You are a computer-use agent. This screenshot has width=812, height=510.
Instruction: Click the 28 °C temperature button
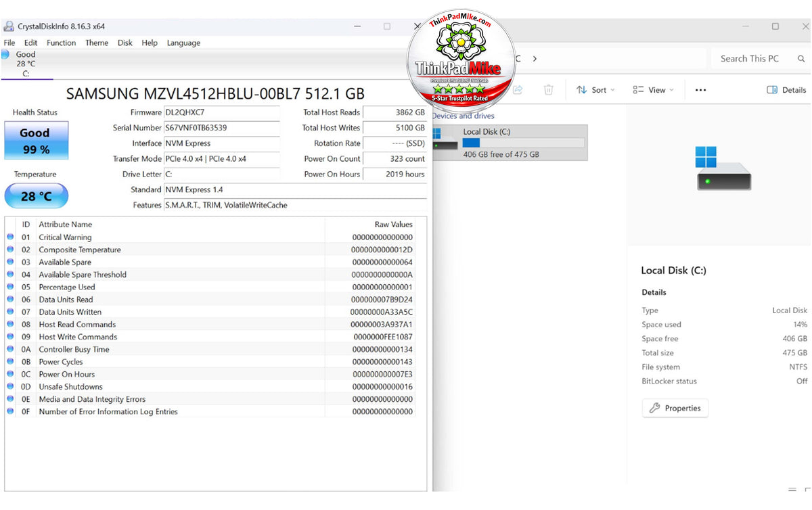click(37, 196)
